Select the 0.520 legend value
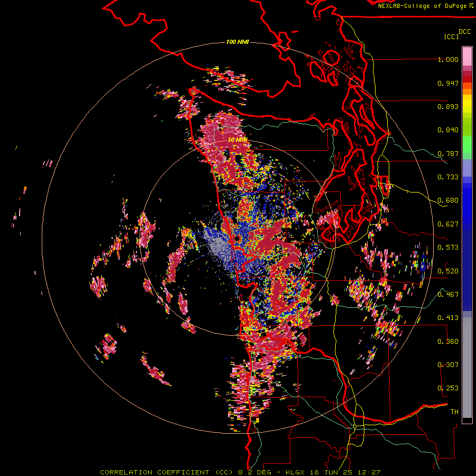Image resolution: width=476 pixels, height=476 pixels. click(448, 271)
